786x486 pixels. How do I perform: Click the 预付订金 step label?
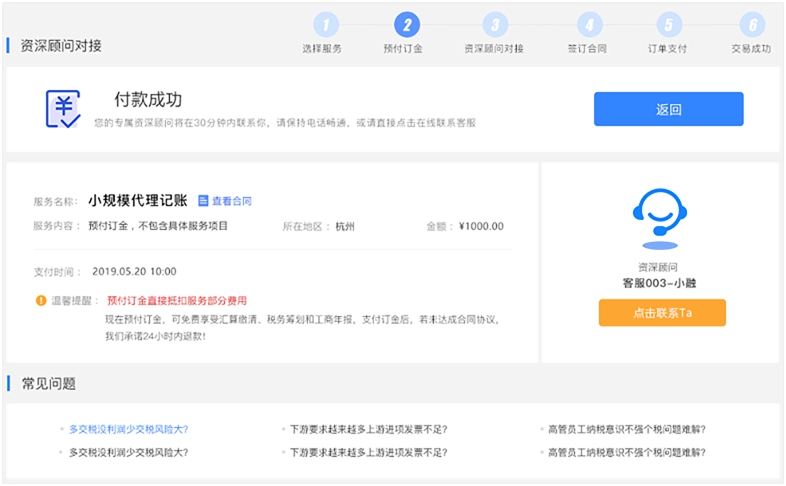[x=403, y=49]
